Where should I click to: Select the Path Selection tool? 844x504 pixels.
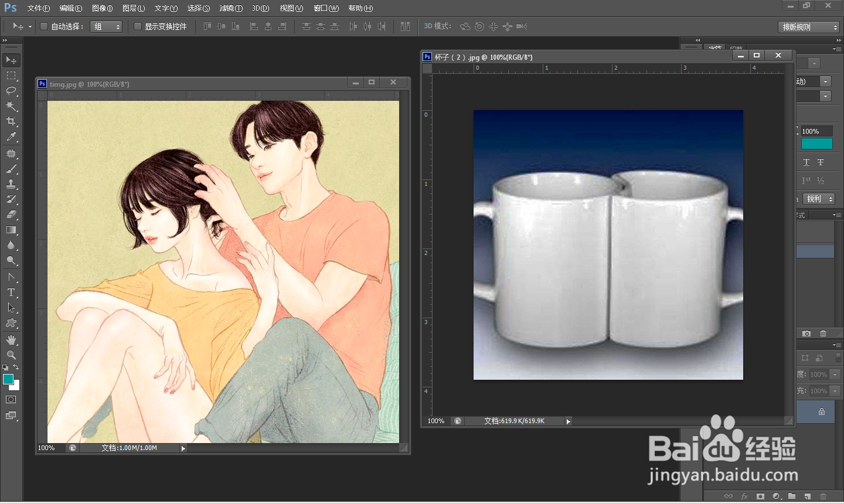tap(11, 308)
